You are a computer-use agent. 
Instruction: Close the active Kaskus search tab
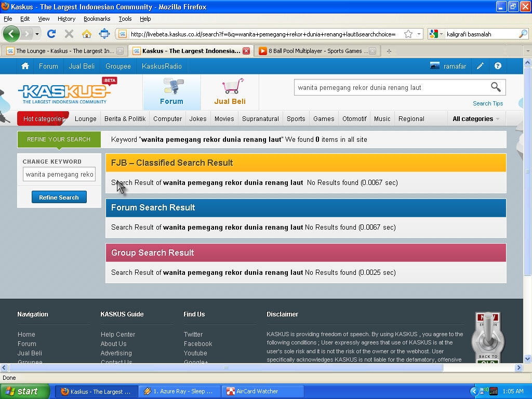tap(246, 51)
